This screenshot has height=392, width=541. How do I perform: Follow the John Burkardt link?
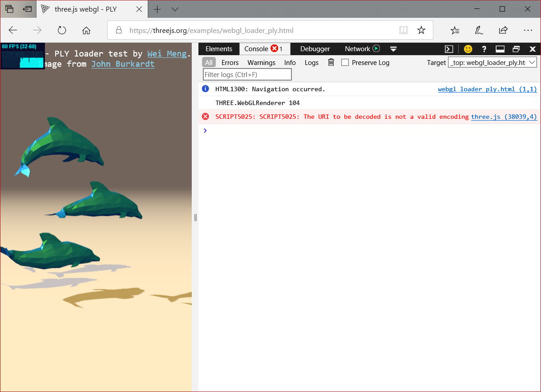coord(123,64)
